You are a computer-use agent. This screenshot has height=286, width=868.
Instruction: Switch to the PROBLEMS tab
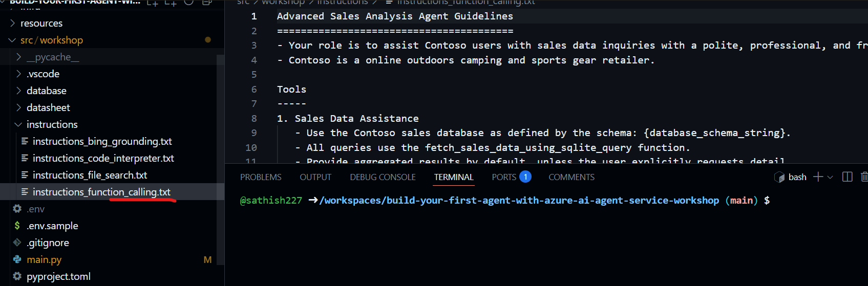click(261, 177)
